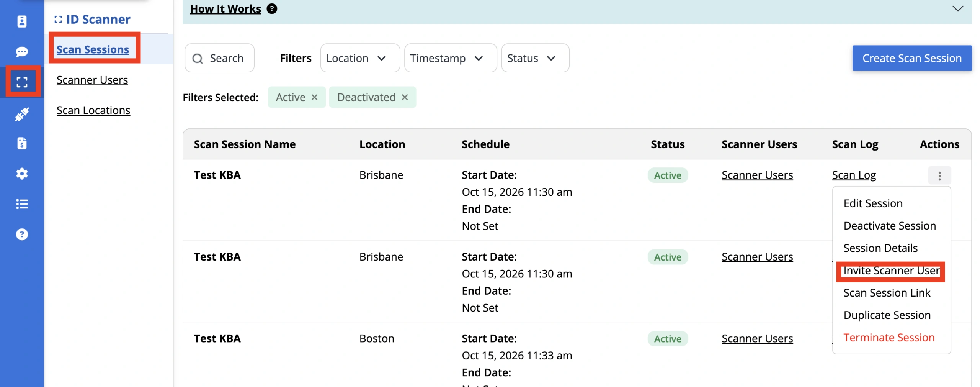
Task: Open the Timestamp filter dropdown
Action: coord(450,58)
